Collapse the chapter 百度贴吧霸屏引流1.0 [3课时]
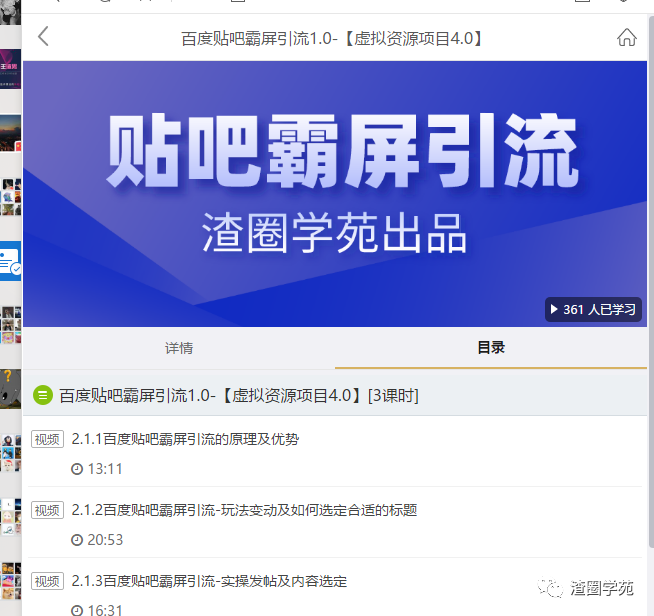 (335, 395)
